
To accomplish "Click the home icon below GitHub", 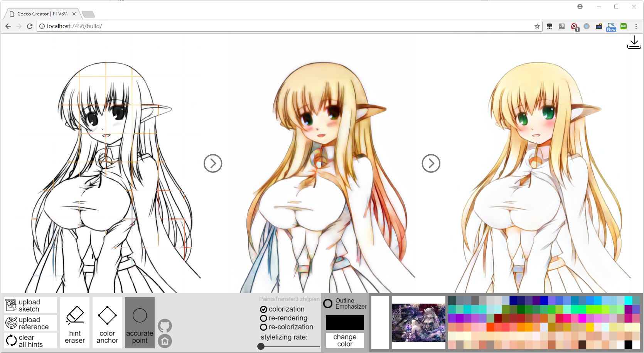I will 165,341.
